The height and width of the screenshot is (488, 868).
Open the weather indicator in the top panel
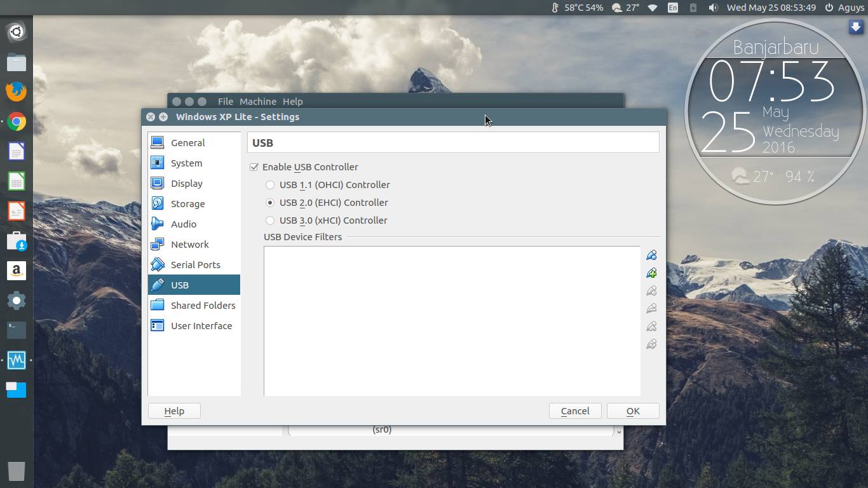coord(625,8)
